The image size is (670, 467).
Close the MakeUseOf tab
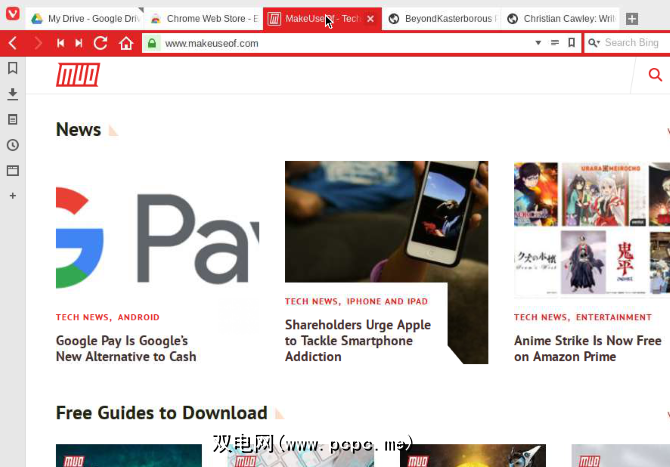[370, 19]
